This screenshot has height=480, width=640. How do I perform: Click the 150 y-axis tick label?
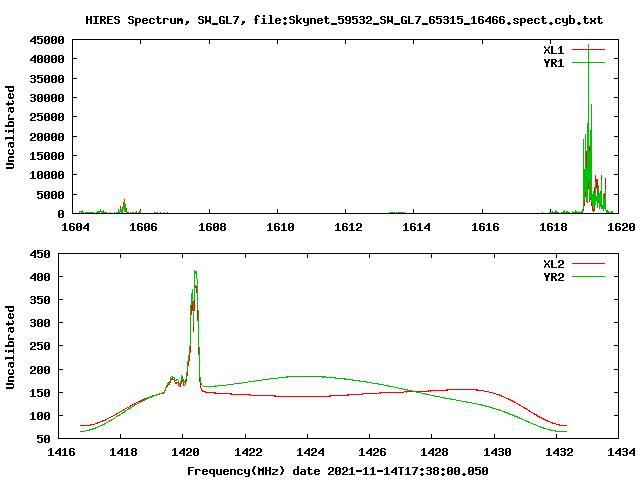coord(40,393)
